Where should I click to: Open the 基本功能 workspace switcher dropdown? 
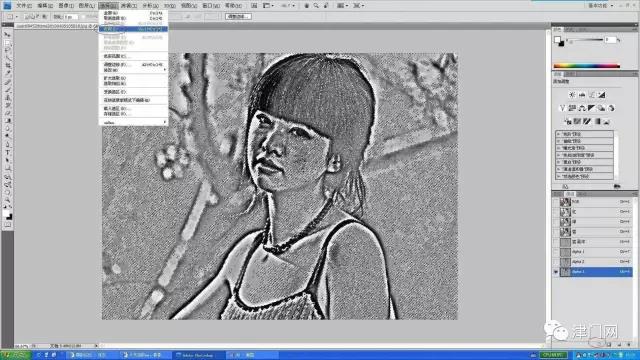(x=600, y=6)
